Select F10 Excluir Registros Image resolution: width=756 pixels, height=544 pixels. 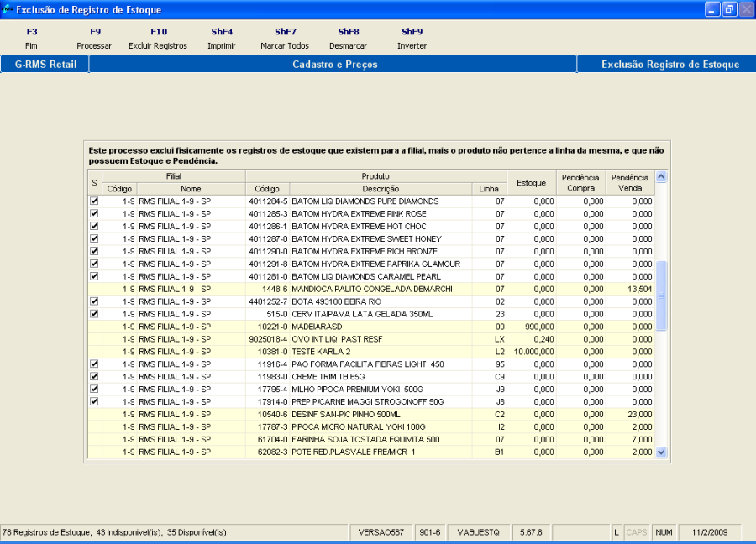point(158,39)
